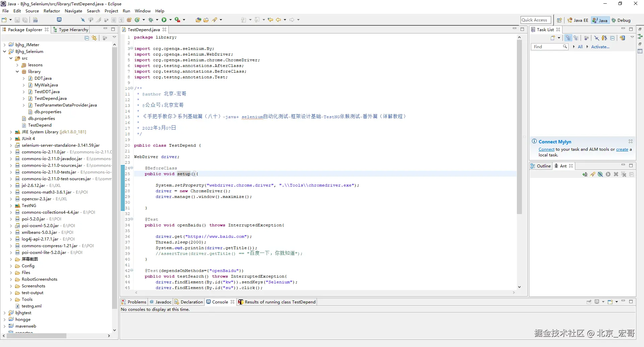Switch to the Problems tab
This screenshot has height=347, width=644.
coord(134,302)
